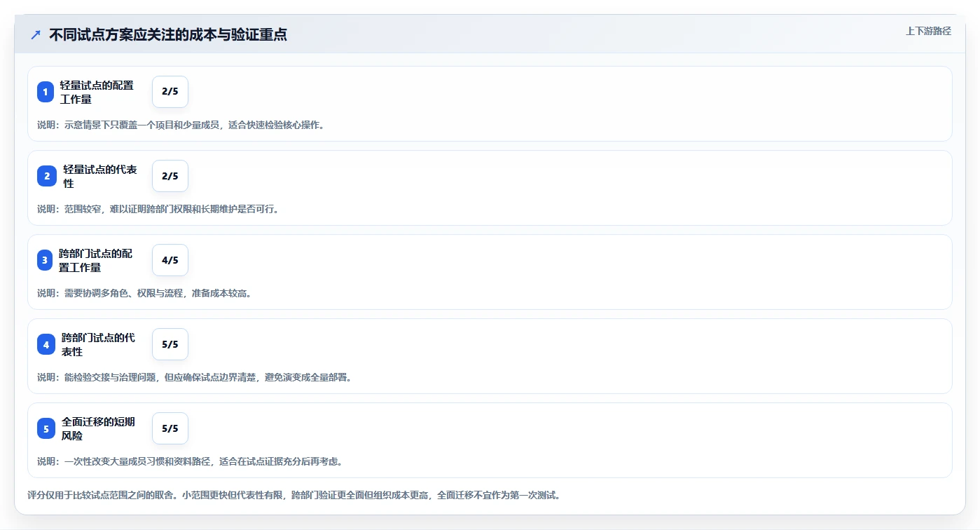Click the 5/5 score of 跨部门试点的代表性

click(170, 344)
